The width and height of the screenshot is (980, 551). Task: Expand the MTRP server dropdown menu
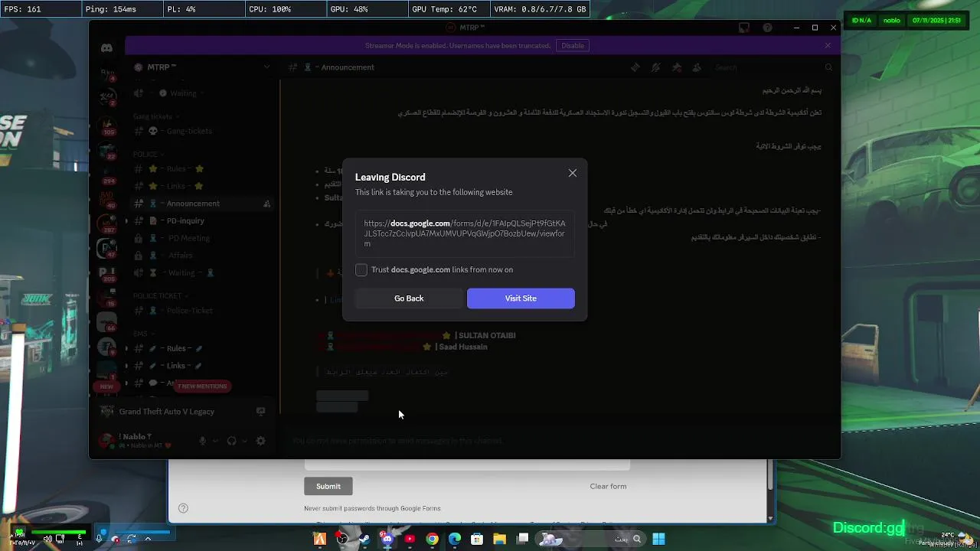click(266, 67)
